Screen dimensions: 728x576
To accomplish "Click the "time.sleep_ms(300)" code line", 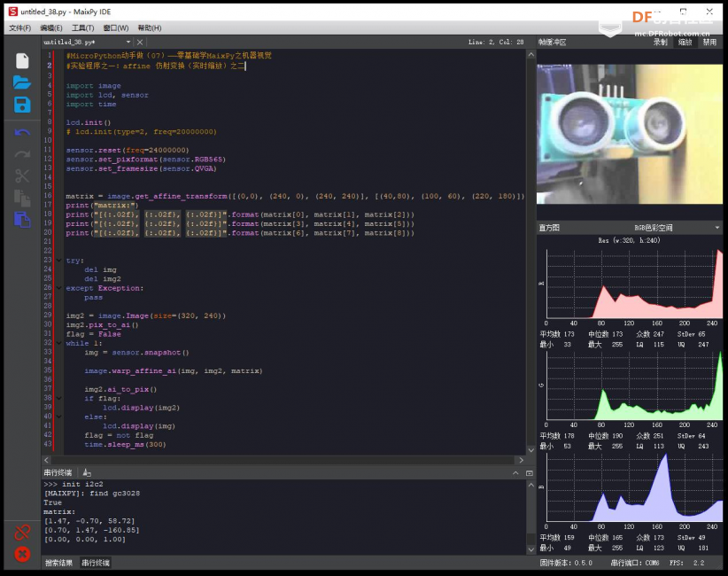I will coord(125,445).
